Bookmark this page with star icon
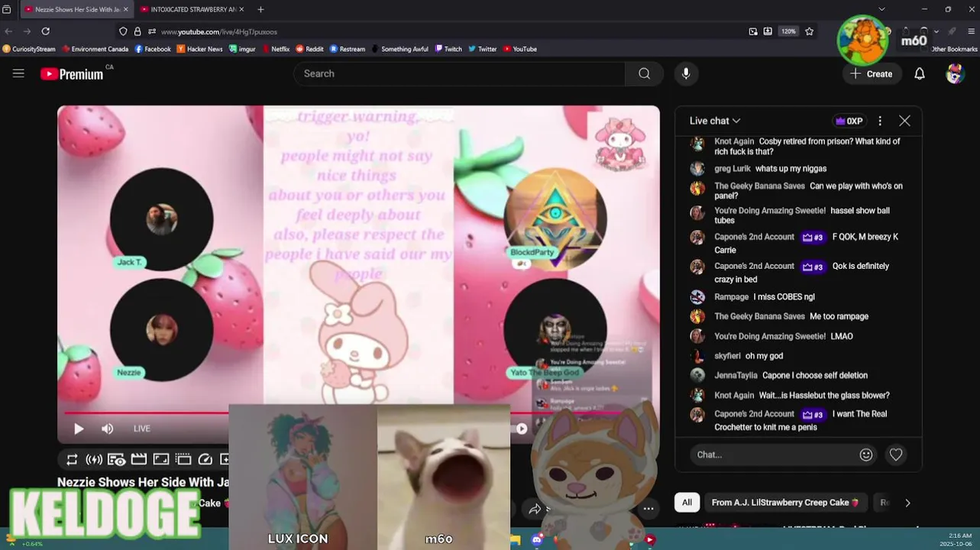980x550 pixels. click(x=809, y=31)
